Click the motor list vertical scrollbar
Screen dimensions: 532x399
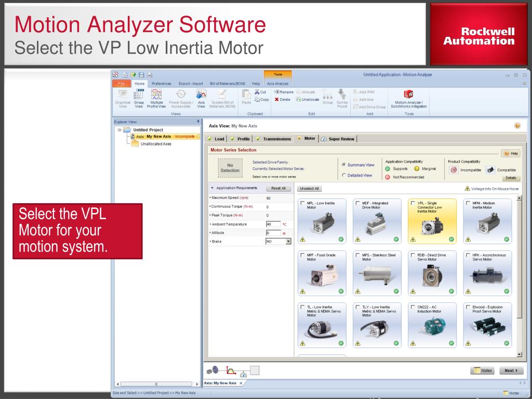tap(519, 260)
